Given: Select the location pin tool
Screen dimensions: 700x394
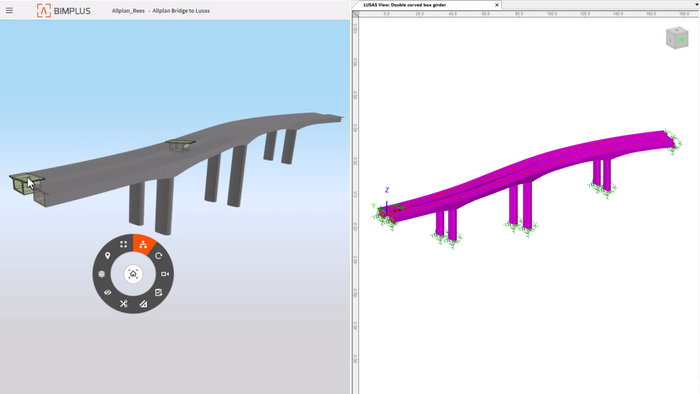Looking at the screenshot, I should tap(108, 256).
